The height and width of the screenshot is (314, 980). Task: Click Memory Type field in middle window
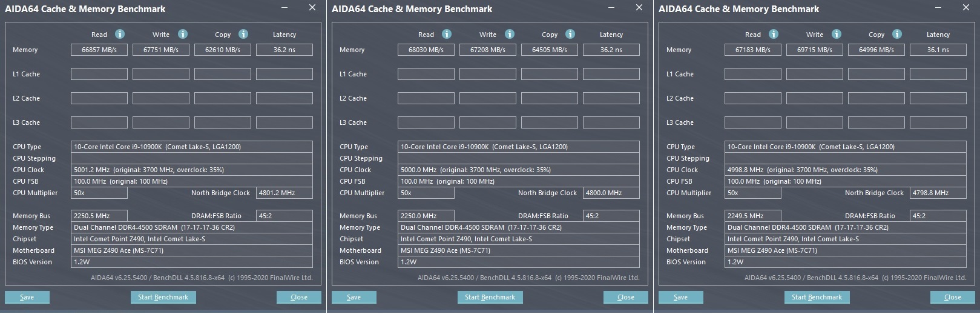pyautogui.click(x=519, y=227)
